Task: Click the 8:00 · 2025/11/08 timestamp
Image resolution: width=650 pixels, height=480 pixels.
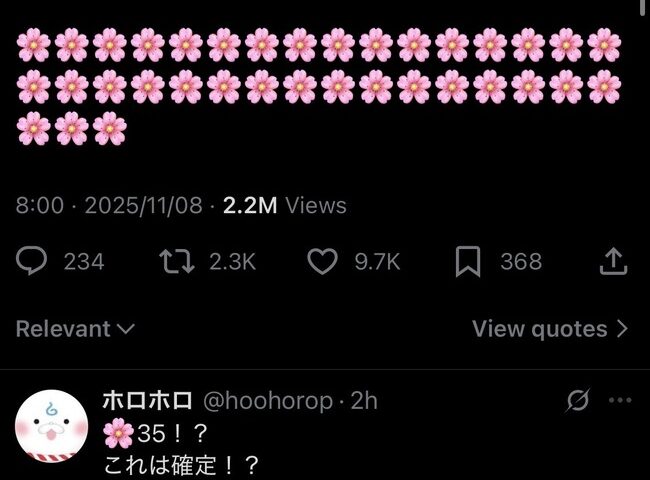Action: point(109,205)
